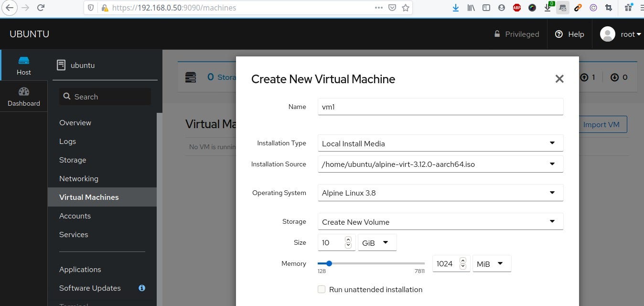Open Accounts in sidebar
The image size is (644, 306).
pos(75,216)
